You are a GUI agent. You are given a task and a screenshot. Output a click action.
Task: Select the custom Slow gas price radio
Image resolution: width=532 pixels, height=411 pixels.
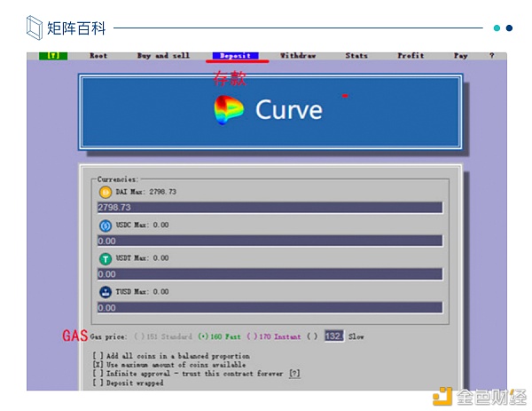point(312,336)
